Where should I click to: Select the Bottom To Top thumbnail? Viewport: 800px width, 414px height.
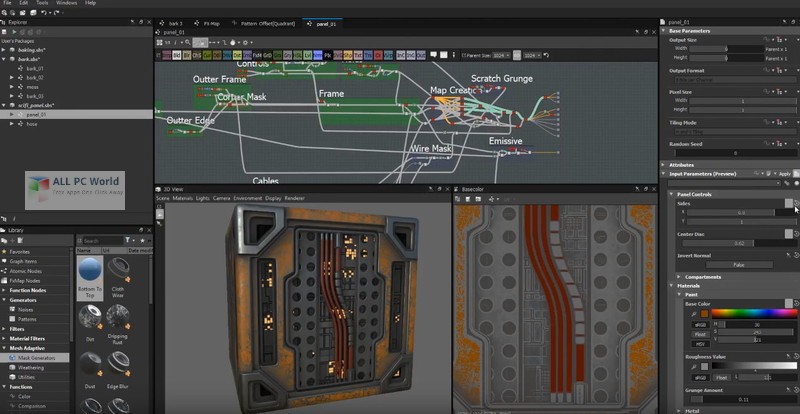click(x=90, y=276)
